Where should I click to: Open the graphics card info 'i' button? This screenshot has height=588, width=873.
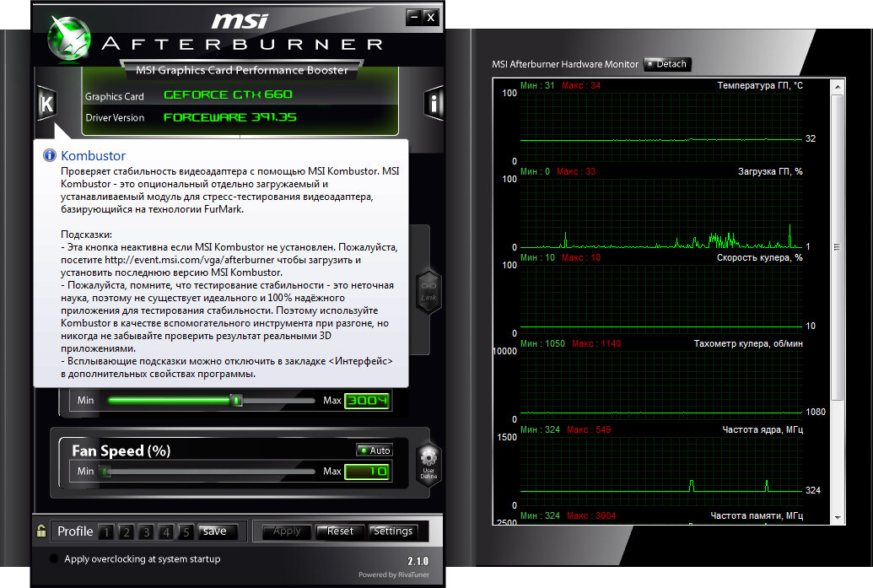pos(434,103)
